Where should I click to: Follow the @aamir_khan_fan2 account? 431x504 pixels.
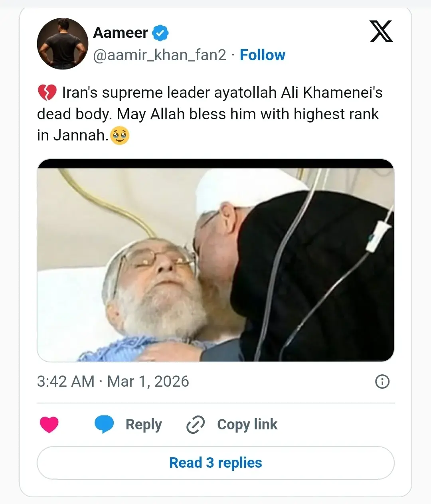coord(262,55)
